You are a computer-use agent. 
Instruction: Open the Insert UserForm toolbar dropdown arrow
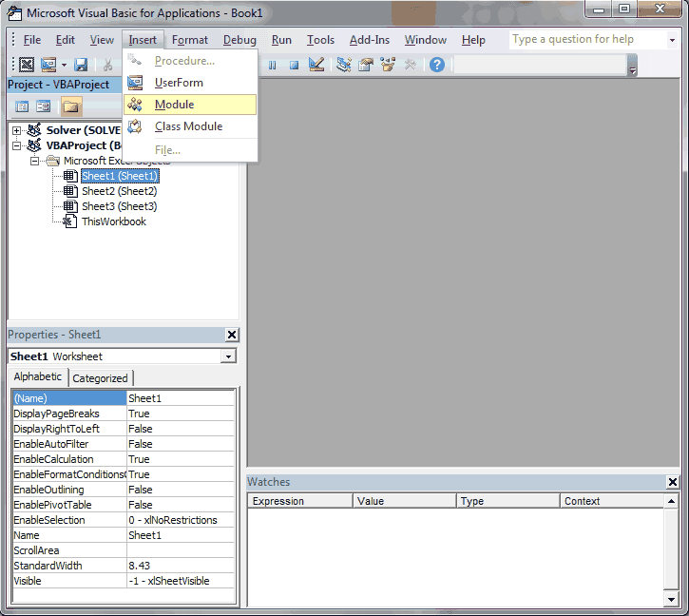pyautogui.click(x=64, y=65)
